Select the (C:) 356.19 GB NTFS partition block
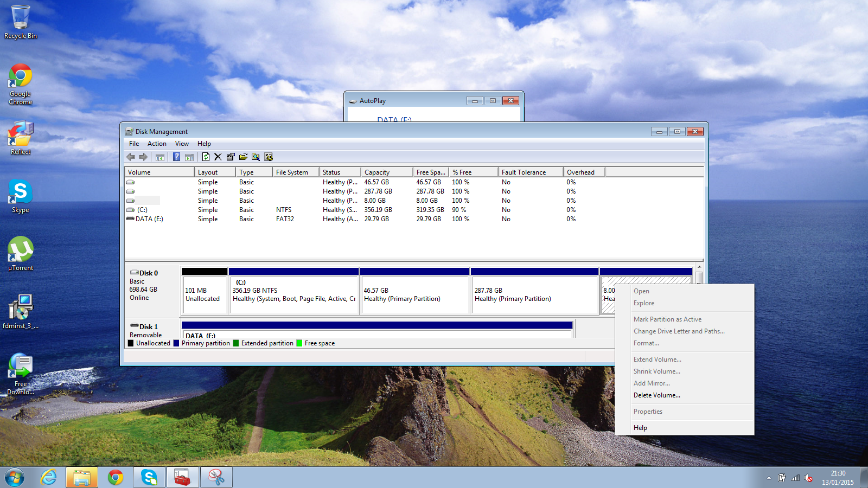The width and height of the screenshot is (868, 488). [x=293, y=296]
